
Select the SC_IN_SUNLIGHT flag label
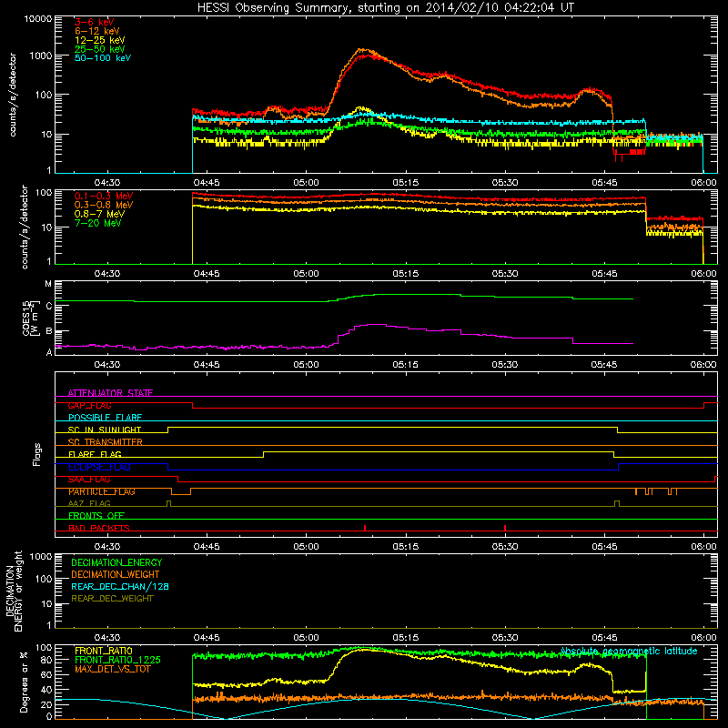[x=105, y=430]
